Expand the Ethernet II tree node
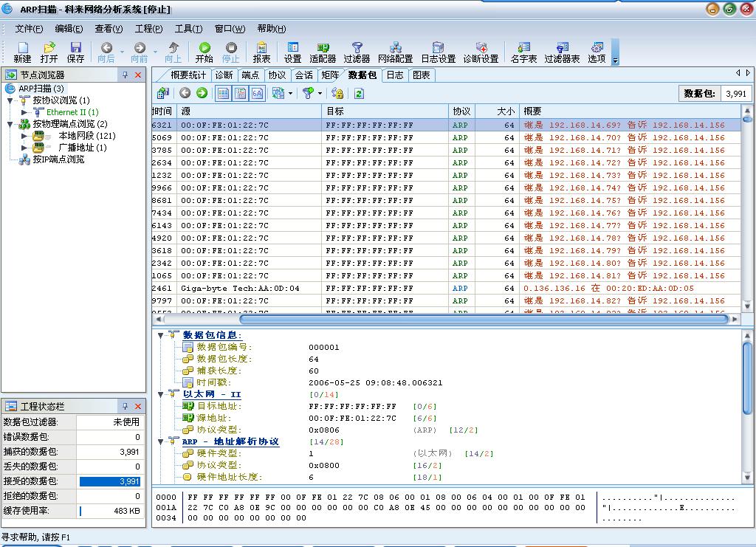The height and width of the screenshot is (547, 756). (25, 112)
